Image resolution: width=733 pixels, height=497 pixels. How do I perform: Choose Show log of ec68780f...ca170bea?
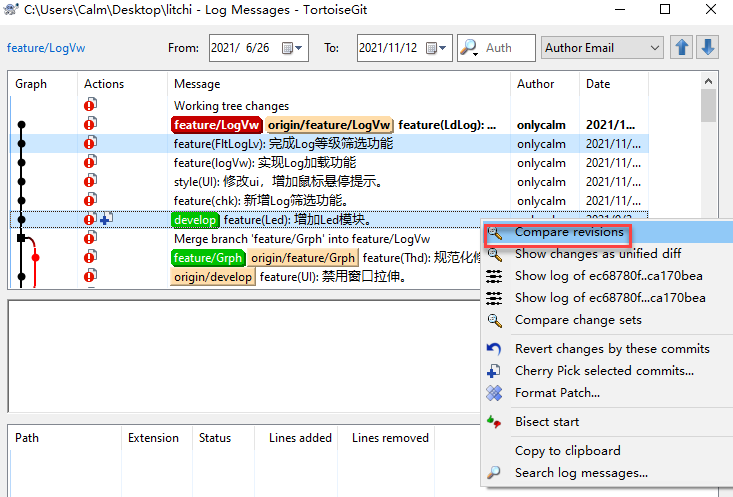point(607,298)
